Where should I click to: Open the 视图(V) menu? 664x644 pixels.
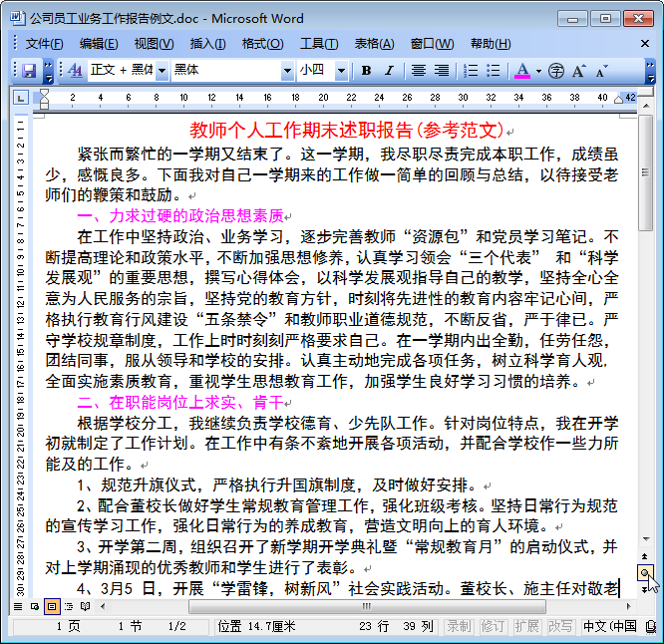[x=154, y=44]
